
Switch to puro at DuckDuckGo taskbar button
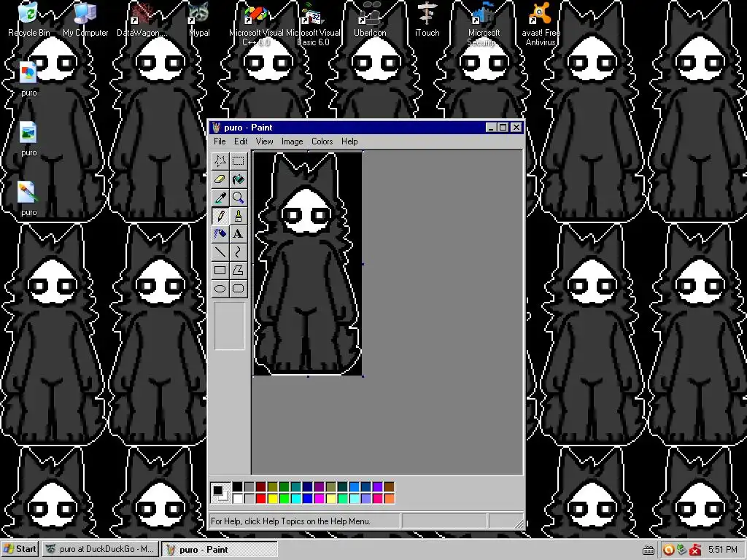[x=99, y=549]
